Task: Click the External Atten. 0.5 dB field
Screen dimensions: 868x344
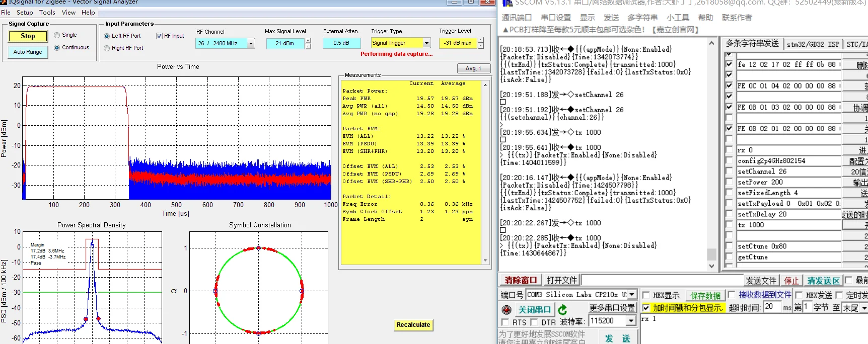Action: click(341, 43)
